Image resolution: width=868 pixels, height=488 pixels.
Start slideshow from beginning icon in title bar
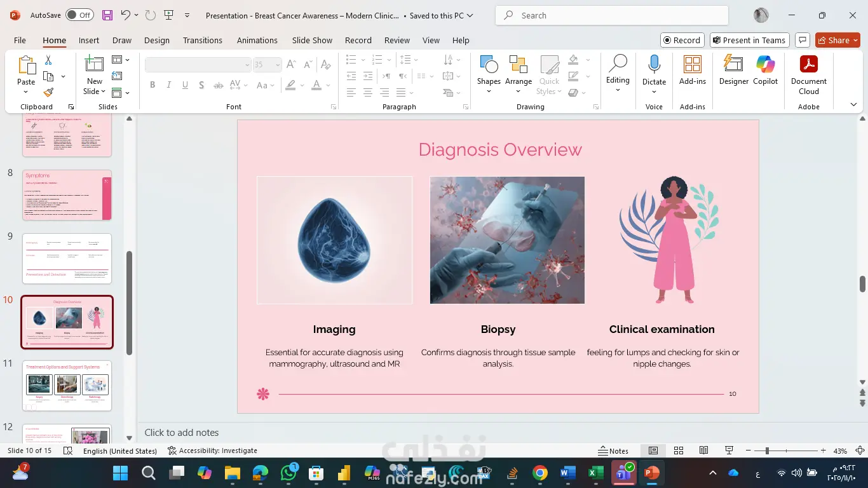click(168, 15)
